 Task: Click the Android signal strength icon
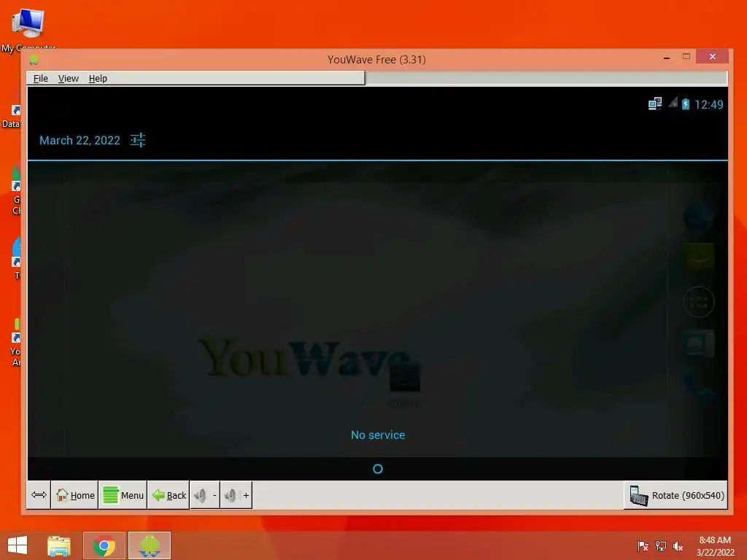(673, 102)
